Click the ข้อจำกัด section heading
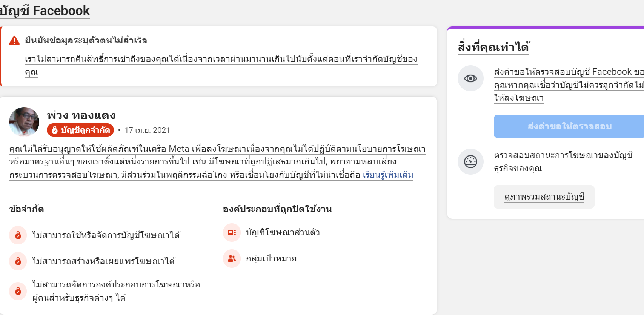 pyautogui.click(x=26, y=209)
